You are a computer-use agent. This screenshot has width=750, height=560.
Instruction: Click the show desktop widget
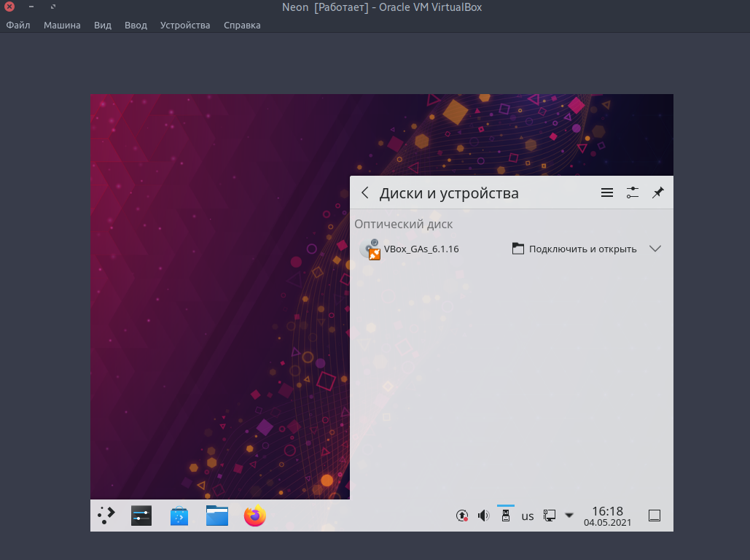tap(654, 515)
